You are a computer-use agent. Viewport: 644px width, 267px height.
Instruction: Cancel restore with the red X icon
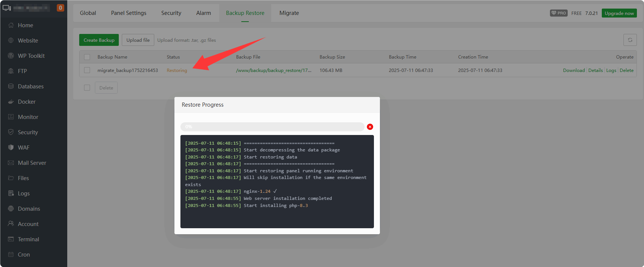(x=370, y=127)
